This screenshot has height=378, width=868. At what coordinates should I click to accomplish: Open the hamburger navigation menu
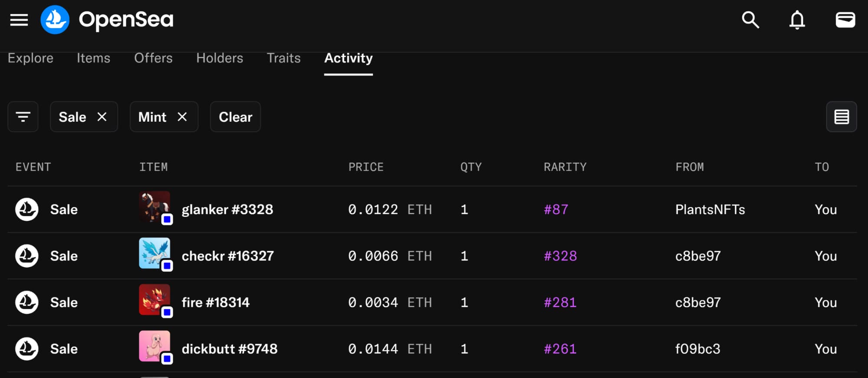pos(19,20)
